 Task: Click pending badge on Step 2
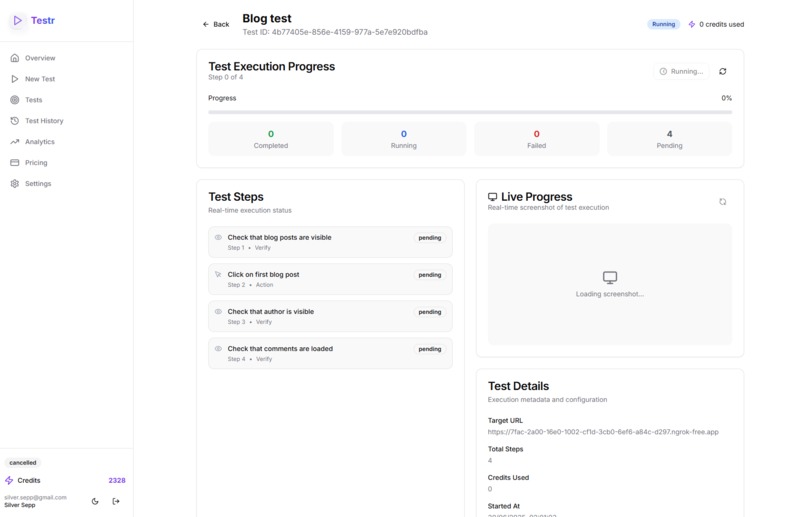(x=430, y=275)
